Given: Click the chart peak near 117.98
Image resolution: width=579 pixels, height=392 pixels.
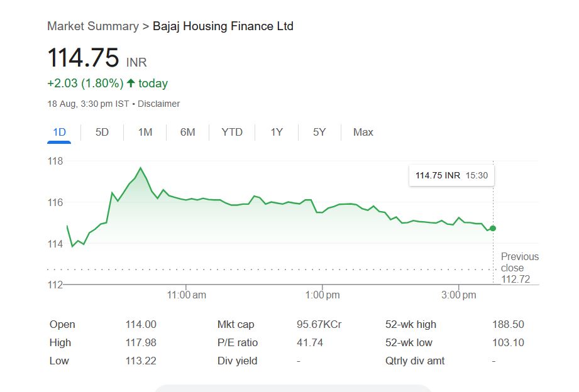Looking at the screenshot, I should 140,168.
